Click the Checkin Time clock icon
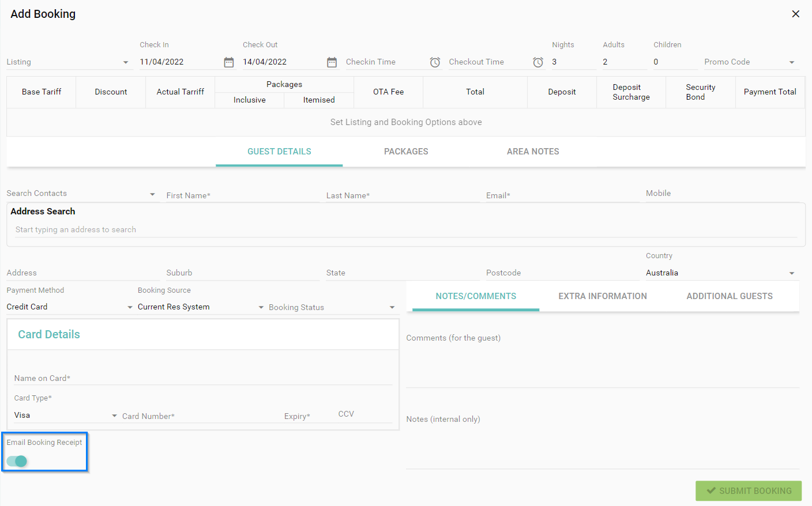The height and width of the screenshot is (506, 812). [x=435, y=62]
